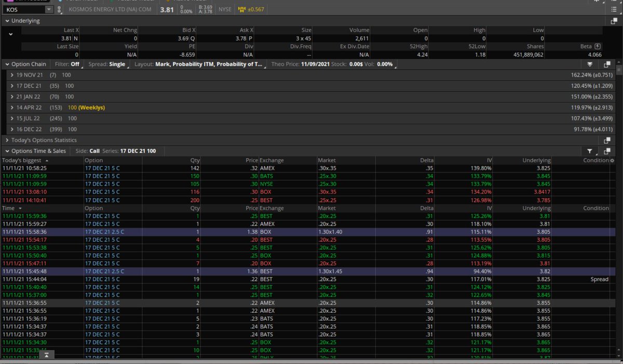Click the Exchange column header in Today's biggest

point(288,160)
